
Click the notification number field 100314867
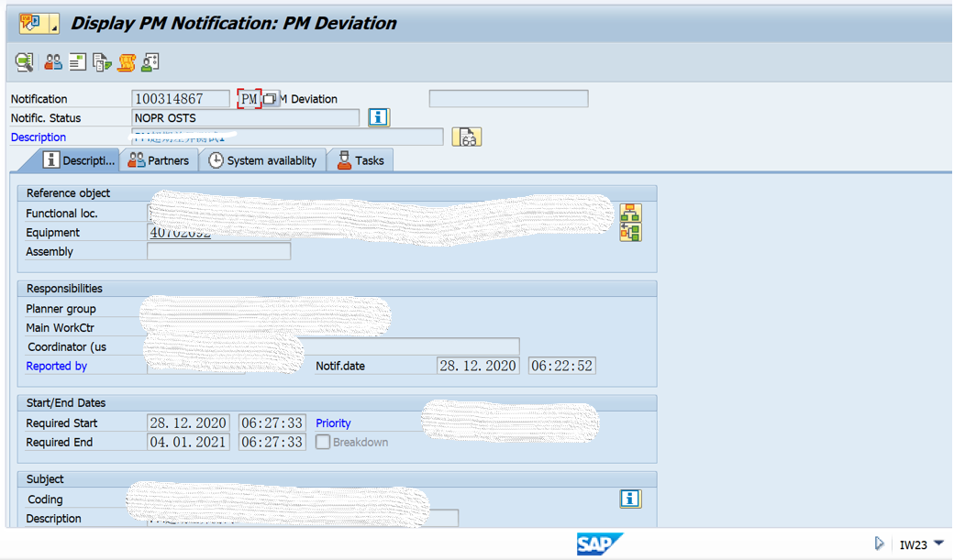(x=180, y=98)
